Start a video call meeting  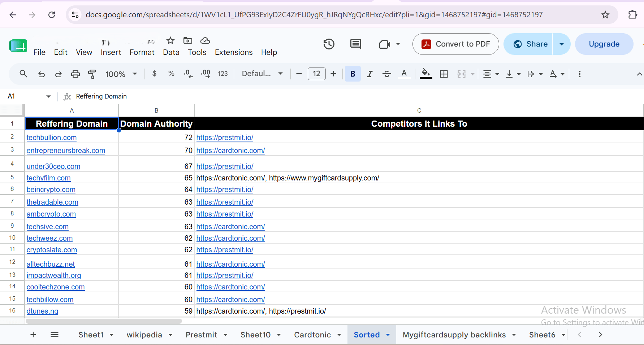385,44
